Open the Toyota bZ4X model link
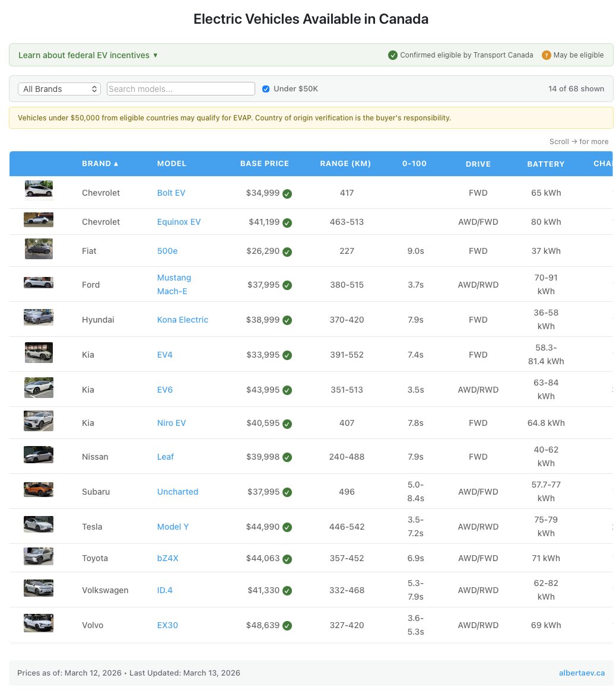 coord(167,558)
